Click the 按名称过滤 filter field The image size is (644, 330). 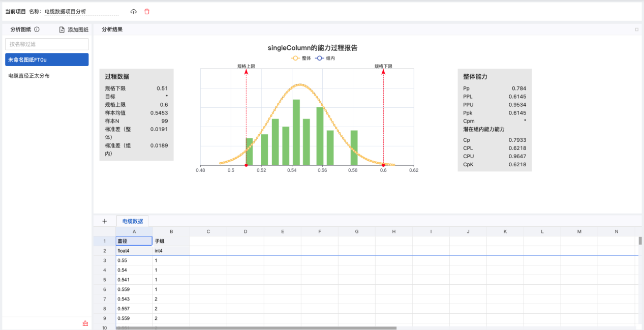tap(47, 44)
